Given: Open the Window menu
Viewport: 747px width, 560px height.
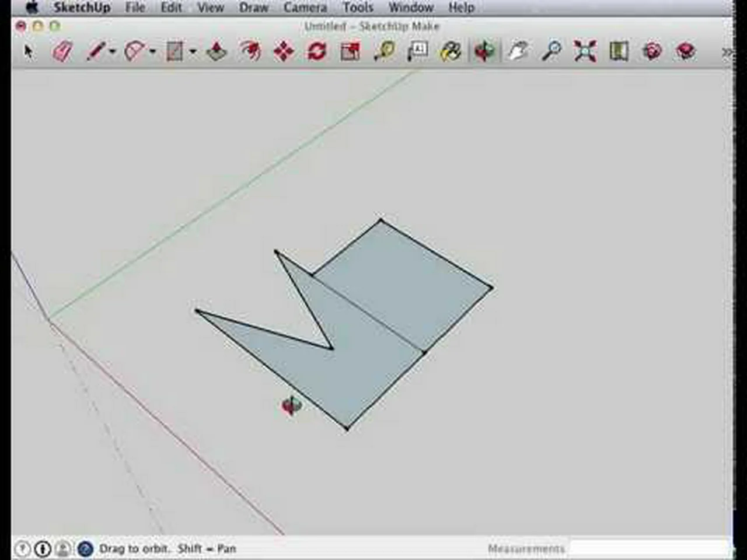Looking at the screenshot, I should tap(410, 8).
